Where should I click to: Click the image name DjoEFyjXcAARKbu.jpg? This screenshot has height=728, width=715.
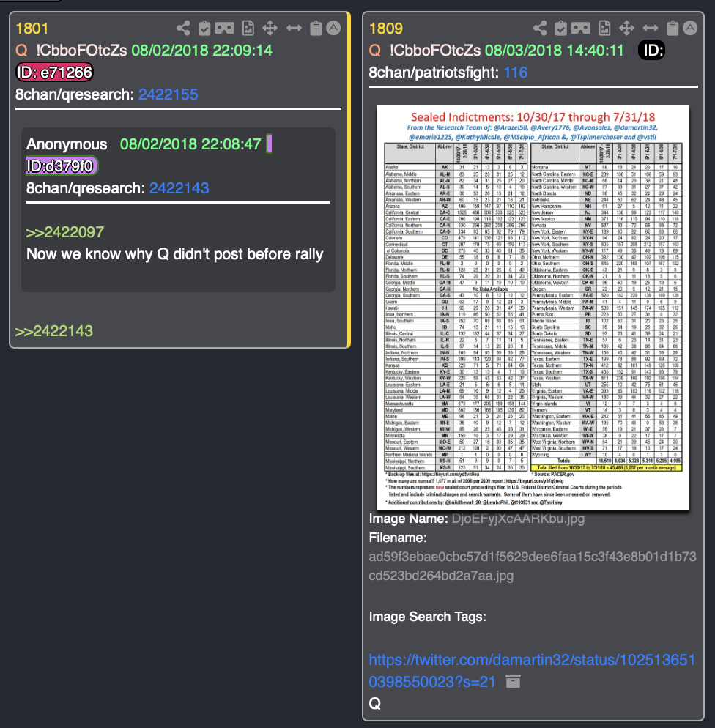click(518, 519)
